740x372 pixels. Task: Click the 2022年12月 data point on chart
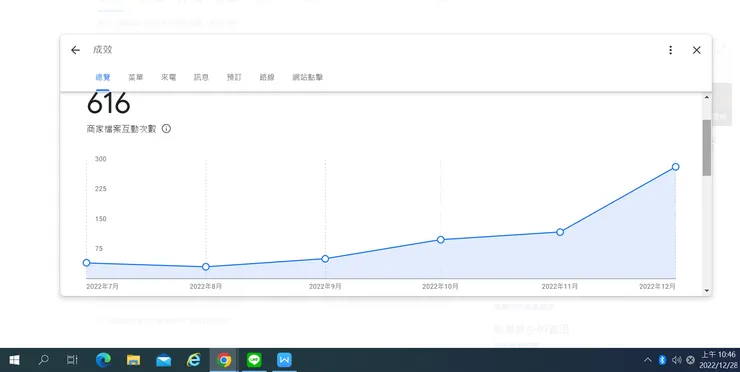[675, 167]
